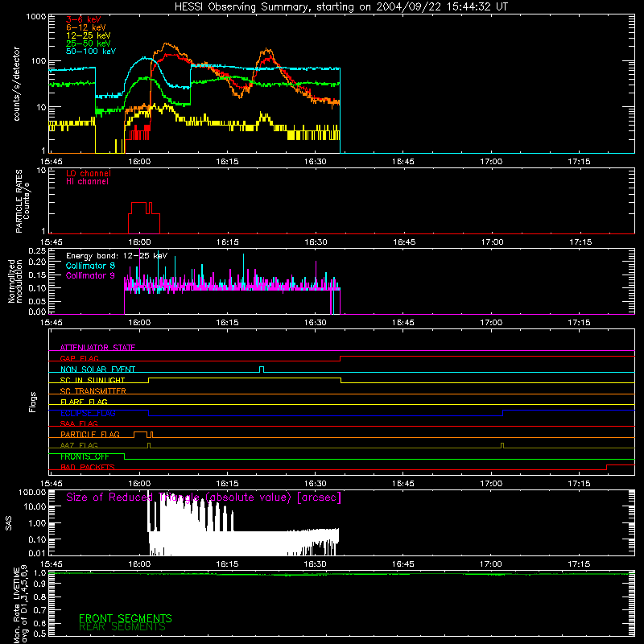This screenshot has width=644, height=644.
Task: Click the Flags axis title
Action: [x=33, y=402]
